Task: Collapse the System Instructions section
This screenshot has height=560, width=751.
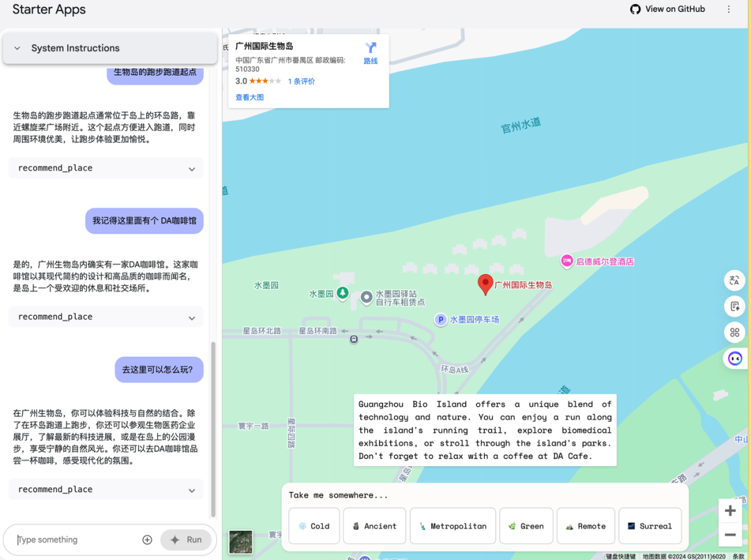Action: click(17, 48)
